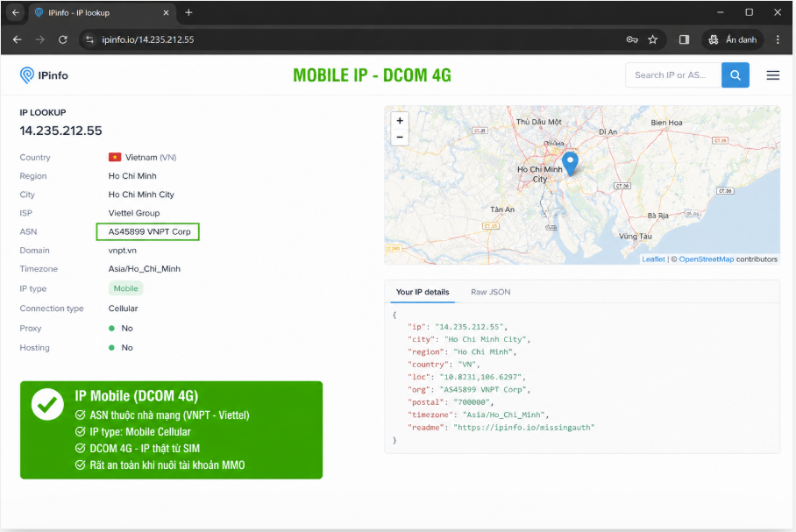
Task: Switch to Your IP details tab
Action: 423,292
